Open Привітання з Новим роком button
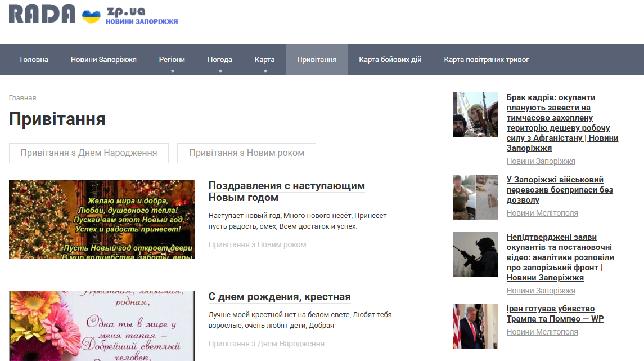 [x=246, y=153]
